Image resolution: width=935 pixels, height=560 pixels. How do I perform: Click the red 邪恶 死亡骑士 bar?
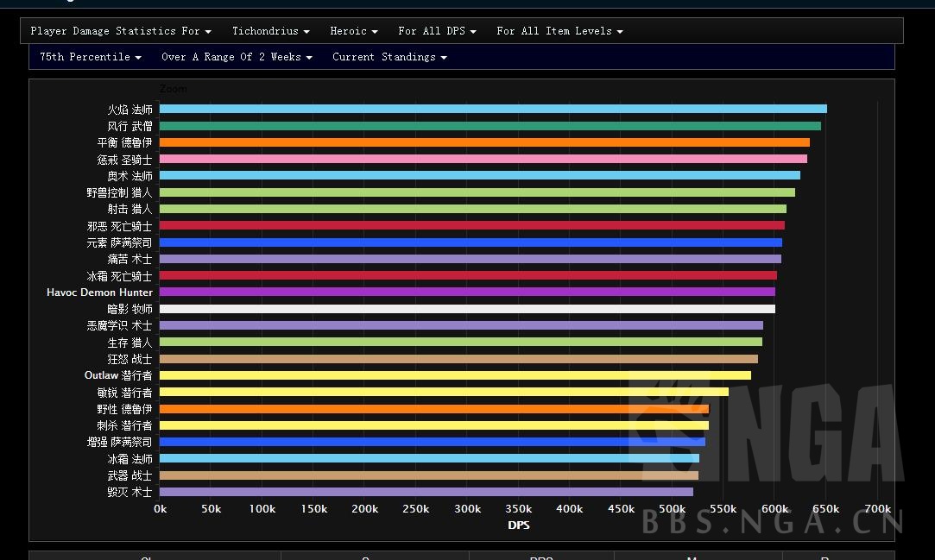(471, 225)
